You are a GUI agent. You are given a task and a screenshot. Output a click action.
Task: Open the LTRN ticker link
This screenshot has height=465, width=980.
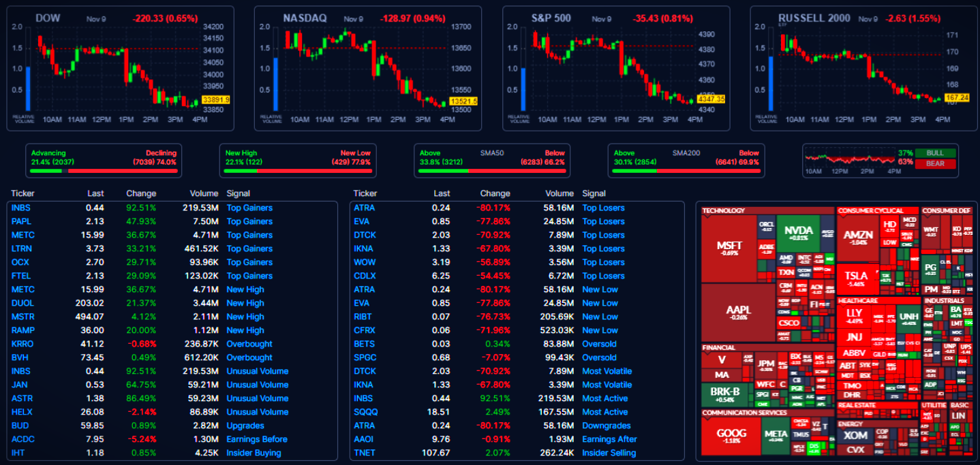point(22,248)
